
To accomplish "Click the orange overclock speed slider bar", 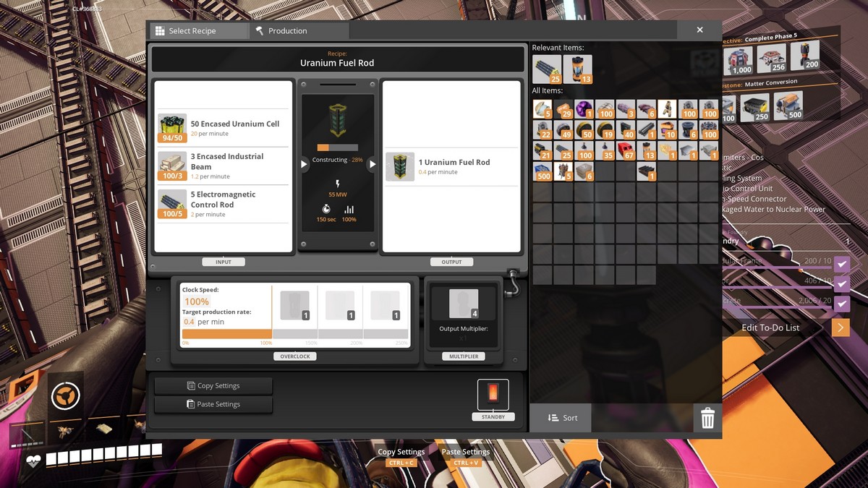I will (226, 334).
